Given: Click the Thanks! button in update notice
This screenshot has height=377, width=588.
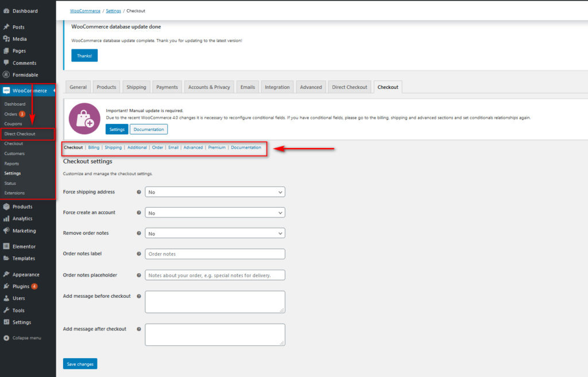Looking at the screenshot, I should [x=84, y=56].
